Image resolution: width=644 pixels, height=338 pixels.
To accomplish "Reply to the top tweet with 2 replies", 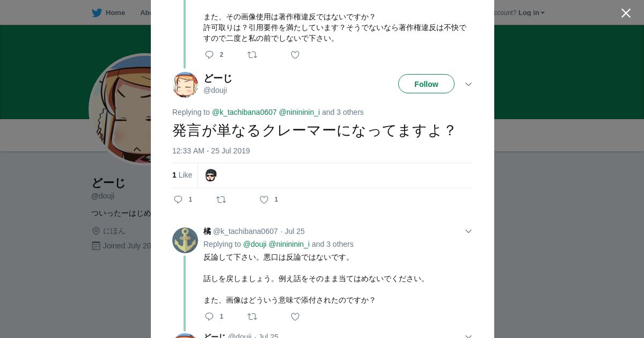I will pyautogui.click(x=210, y=55).
